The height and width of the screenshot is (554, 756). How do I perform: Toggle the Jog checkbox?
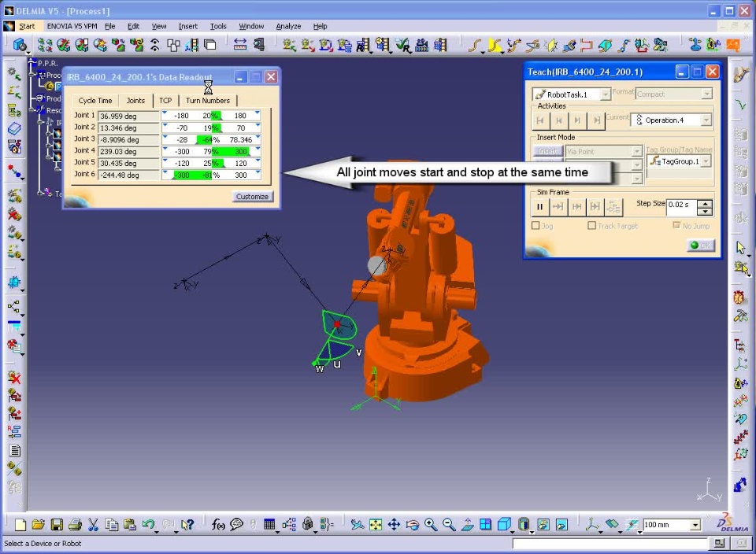click(535, 225)
